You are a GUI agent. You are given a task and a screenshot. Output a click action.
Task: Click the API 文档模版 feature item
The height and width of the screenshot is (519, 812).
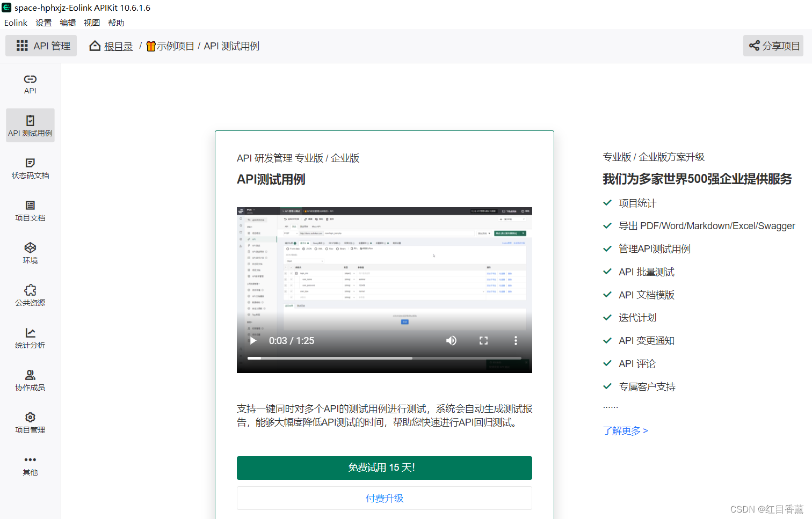pos(647,295)
